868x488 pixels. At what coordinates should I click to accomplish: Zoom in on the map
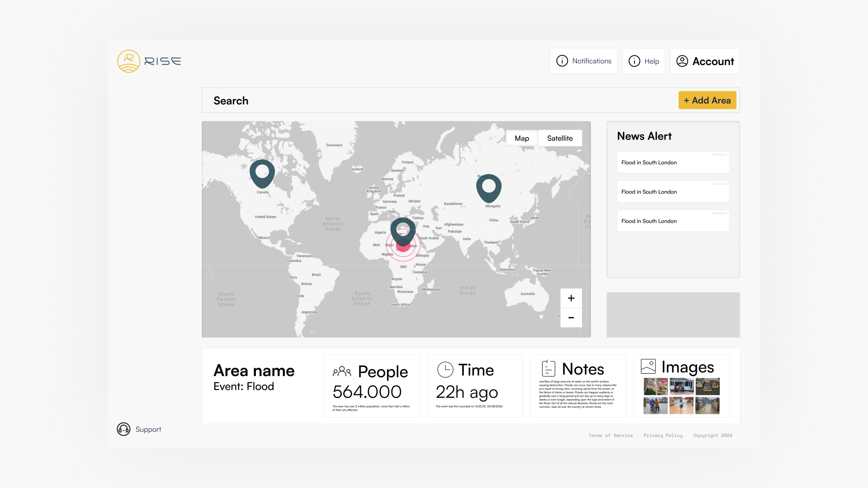[571, 298]
